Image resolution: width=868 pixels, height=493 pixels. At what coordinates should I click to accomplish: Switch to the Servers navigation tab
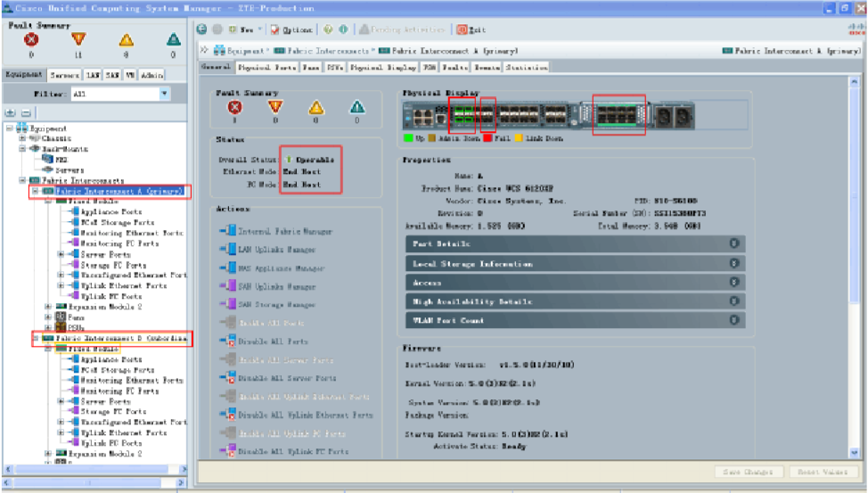coord(64,75)
